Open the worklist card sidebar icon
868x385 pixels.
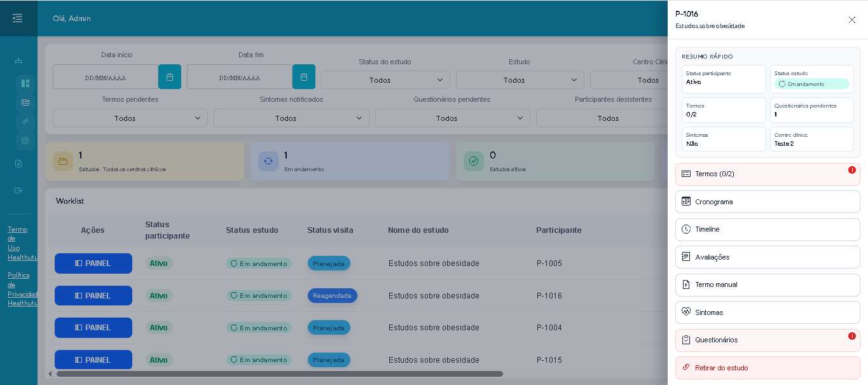click(x=25, y=102)
